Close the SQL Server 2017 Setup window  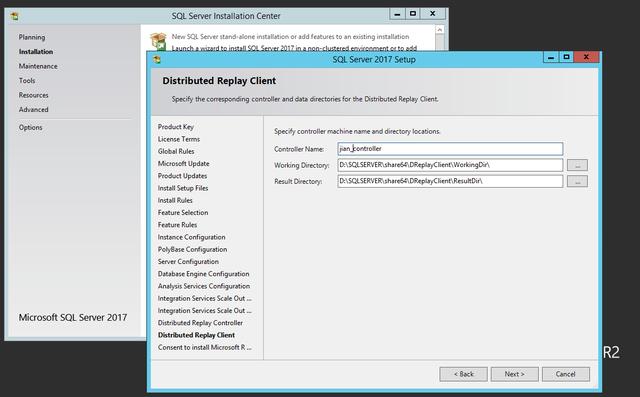(587, 57)
